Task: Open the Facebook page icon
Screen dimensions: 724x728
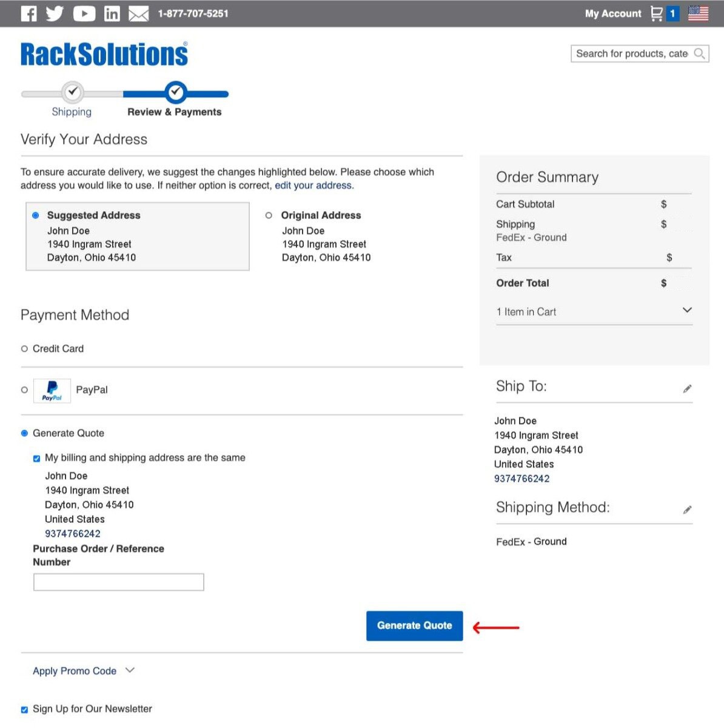Action: (x=28, y=13)
